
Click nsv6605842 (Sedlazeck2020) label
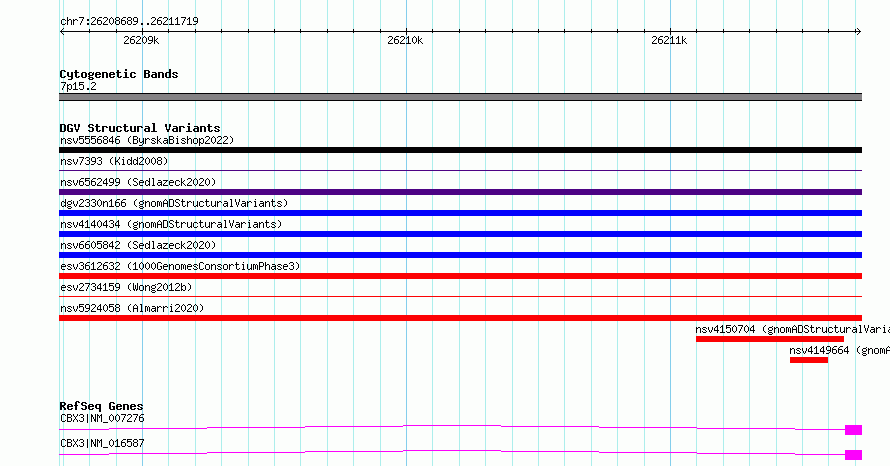138,245
